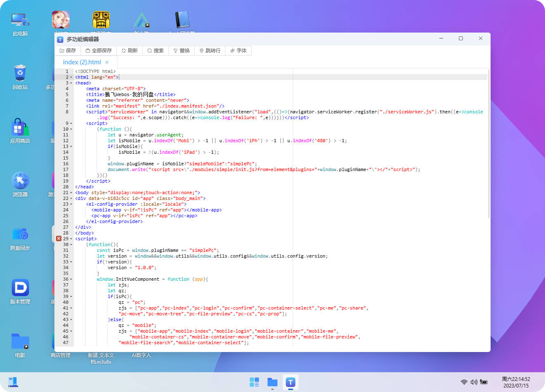Click AI数字人 desktop label

tap(141, 355)
